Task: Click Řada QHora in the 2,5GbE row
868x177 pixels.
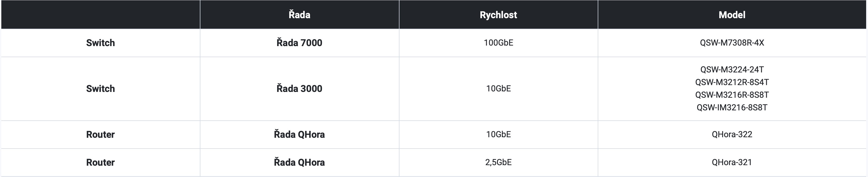Action: (299, 162)
